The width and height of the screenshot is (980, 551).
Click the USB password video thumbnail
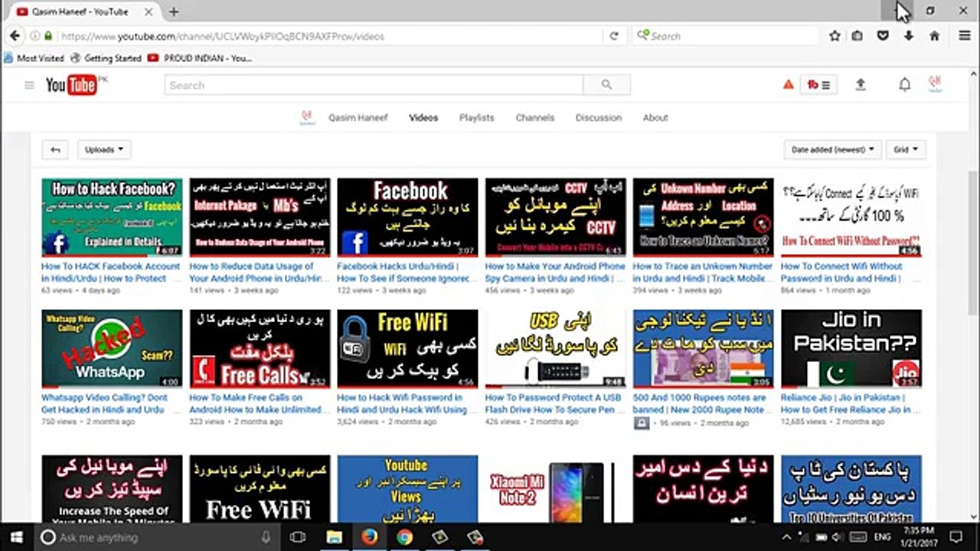(555, 349)
